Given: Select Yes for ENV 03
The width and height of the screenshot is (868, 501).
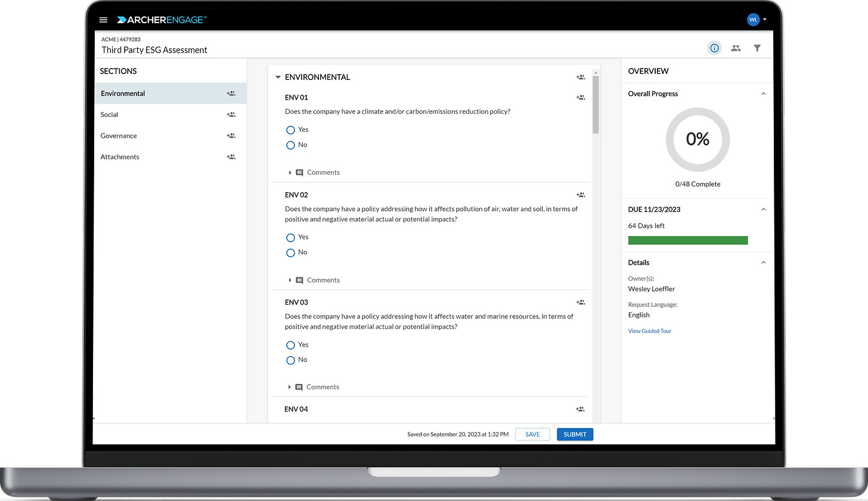Looking at the screenshot, I should 290,345.
